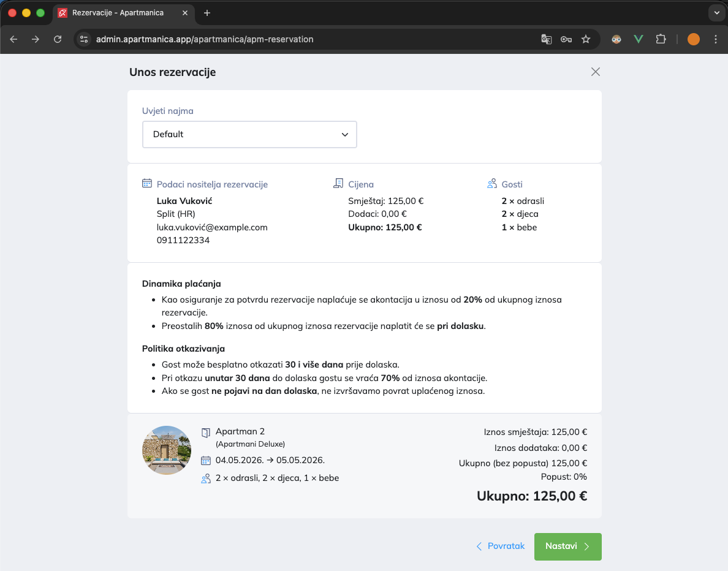Click the Dodaci: 0,00 € line
The height and width of the screenshot is (571, 728).
[377, 214]
